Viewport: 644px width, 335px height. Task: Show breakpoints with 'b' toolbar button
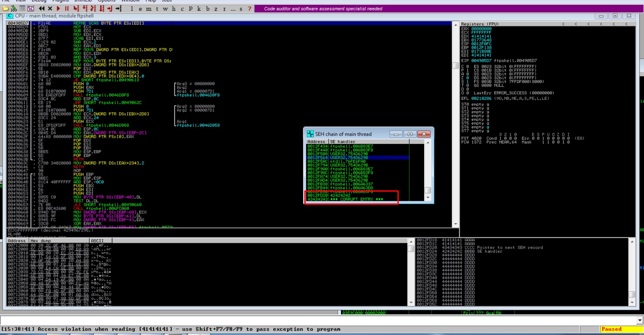click(x=207, y=9)
